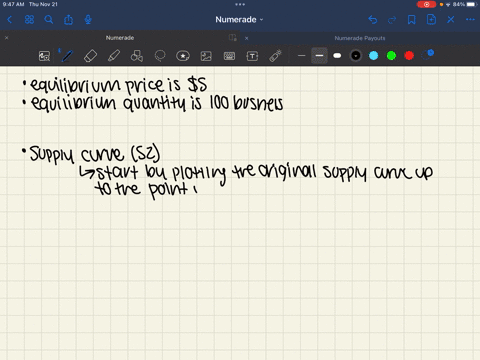Choose the thickest stroke width
The width and height of the screenshot is (480, 360).
click(337, 56)
